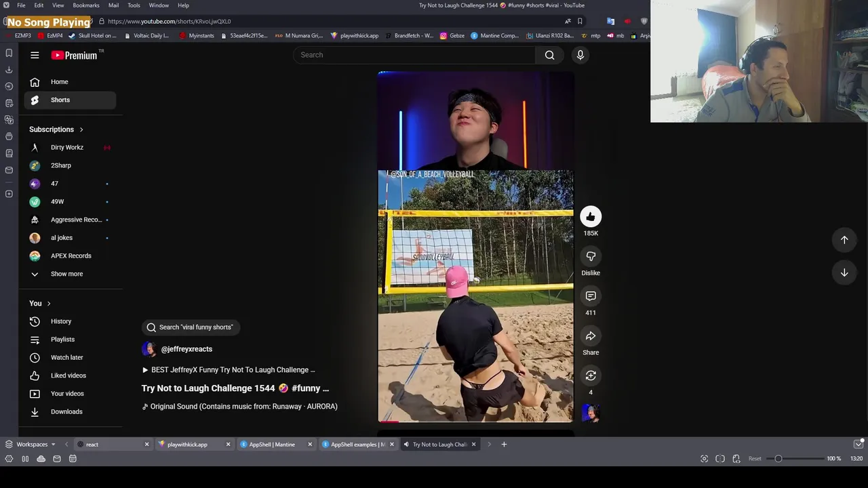Open the comments showing 411
Image resolution: width=868 pixels, height=488 pixels.
(x=591, y=296)
